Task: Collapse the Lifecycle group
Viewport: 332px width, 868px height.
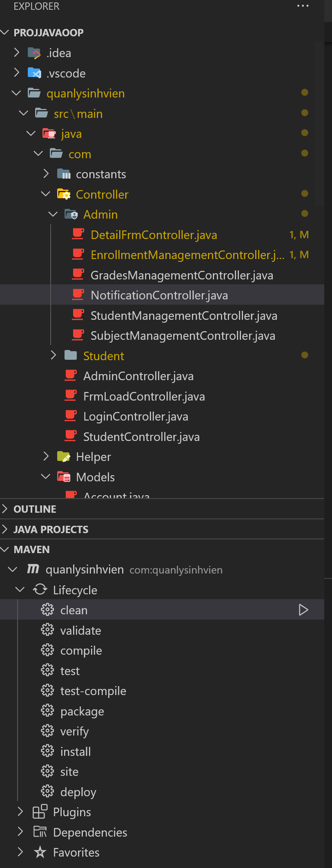Action: pos(20,589)
